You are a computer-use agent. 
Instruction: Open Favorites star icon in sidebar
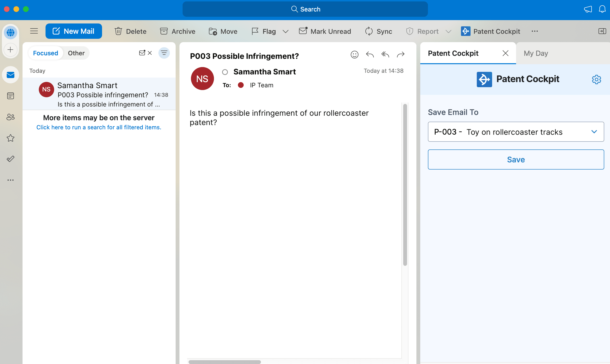(x=10, y=138)
